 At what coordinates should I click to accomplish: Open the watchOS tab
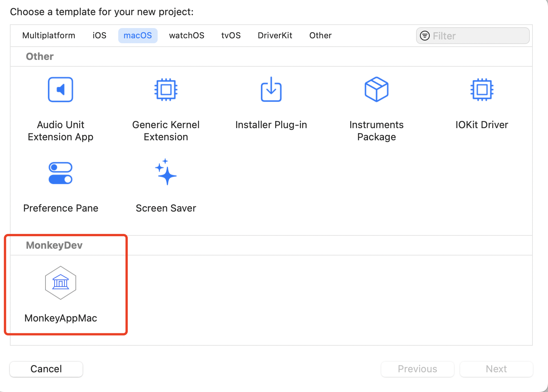186,35
